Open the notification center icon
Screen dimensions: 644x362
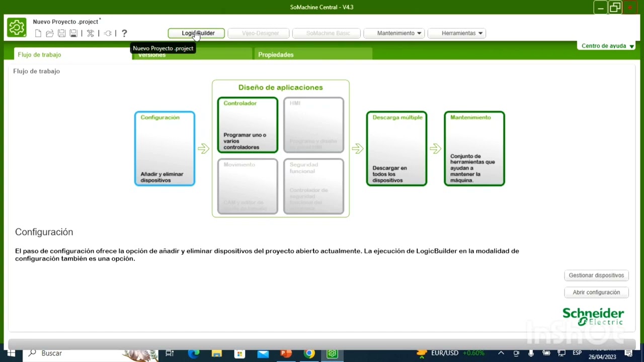click(x=628, y=353)
